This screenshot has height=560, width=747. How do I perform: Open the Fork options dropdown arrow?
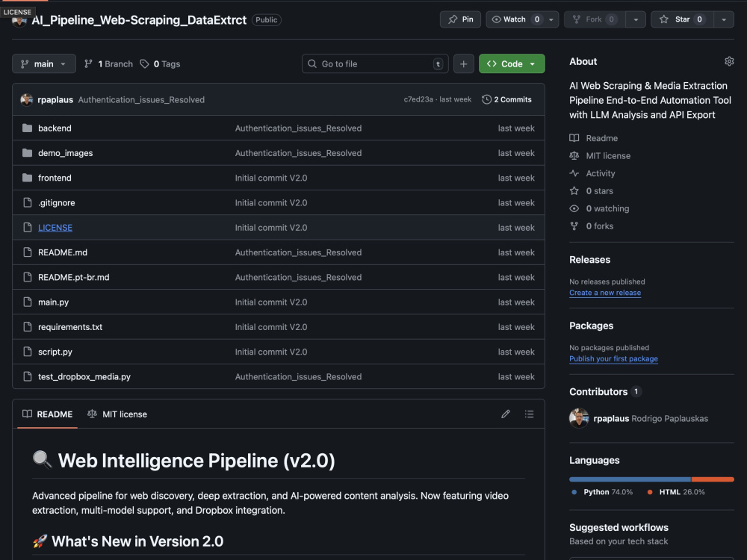636,19
